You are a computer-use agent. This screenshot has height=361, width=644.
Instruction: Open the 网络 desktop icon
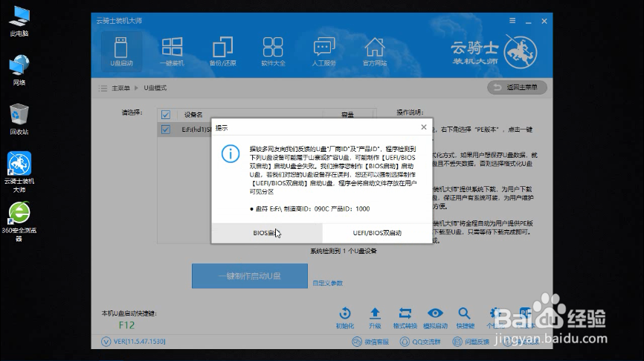19,70
